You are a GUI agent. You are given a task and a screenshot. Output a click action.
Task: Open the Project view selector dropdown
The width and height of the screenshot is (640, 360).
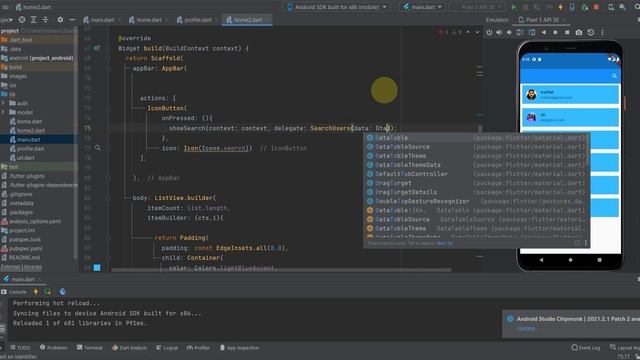(6, 20)
